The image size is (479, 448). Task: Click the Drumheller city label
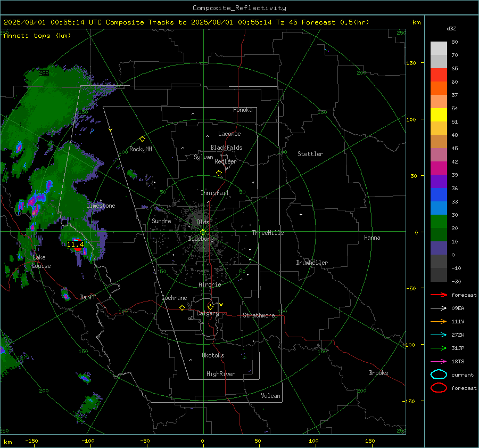point(312,263)
